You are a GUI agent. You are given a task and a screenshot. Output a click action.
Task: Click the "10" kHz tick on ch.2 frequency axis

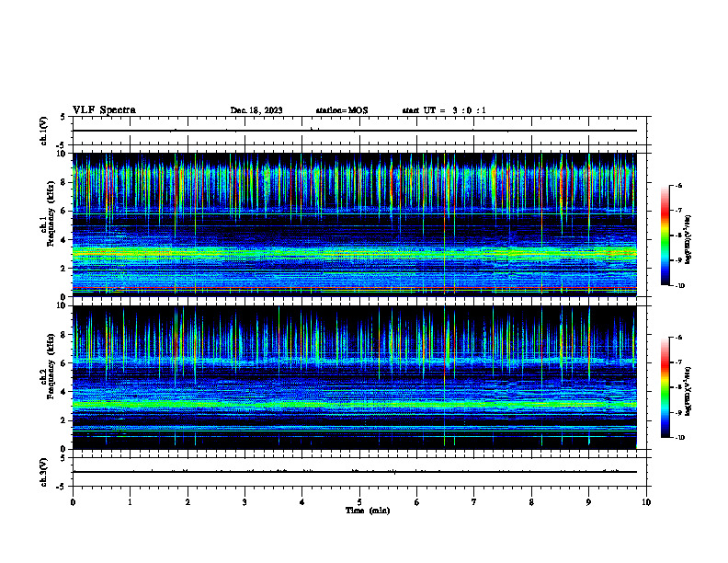(63, 305)
